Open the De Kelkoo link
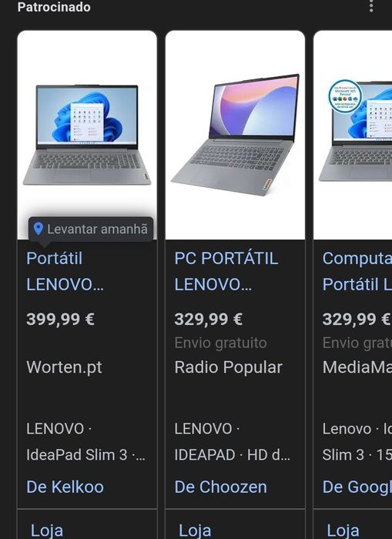The image size is (392, 539). tap(65, 487)
